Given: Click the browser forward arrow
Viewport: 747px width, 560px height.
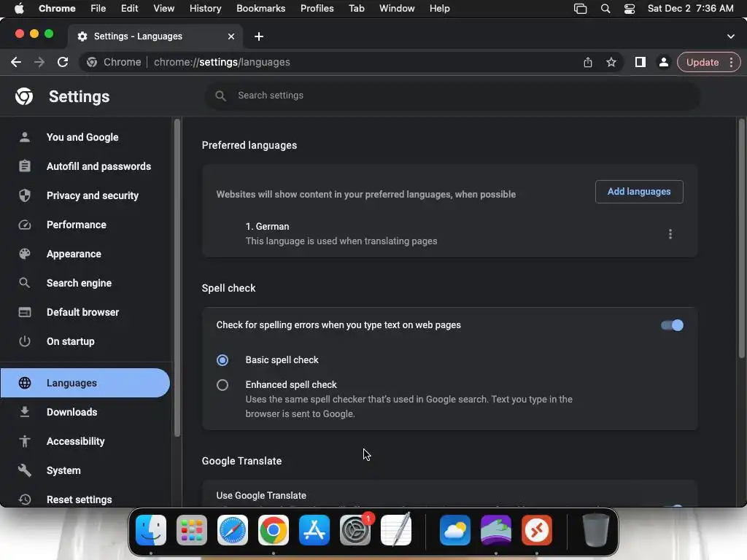Looking at the screenshot, I should coord(39,63).
